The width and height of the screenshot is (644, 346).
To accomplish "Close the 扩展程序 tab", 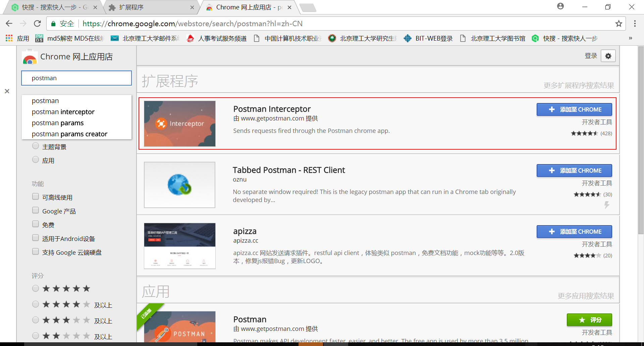I will pos(192,7).
